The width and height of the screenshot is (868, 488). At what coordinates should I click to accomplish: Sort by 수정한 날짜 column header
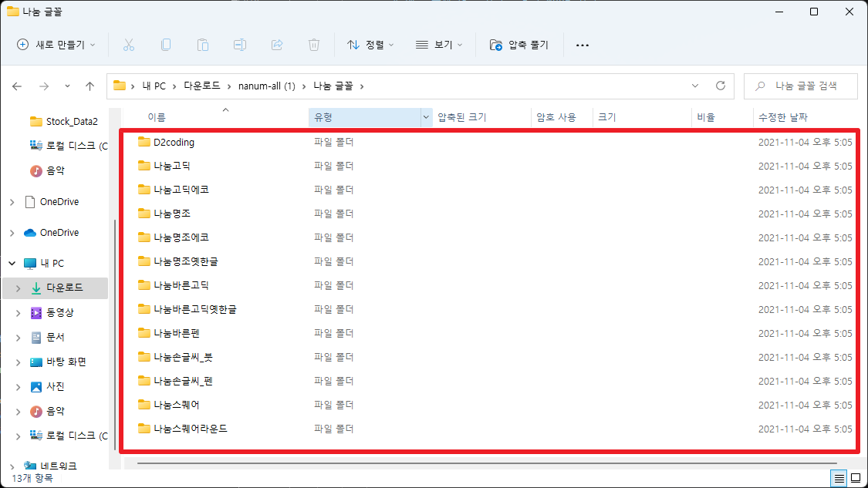point(783,117)
